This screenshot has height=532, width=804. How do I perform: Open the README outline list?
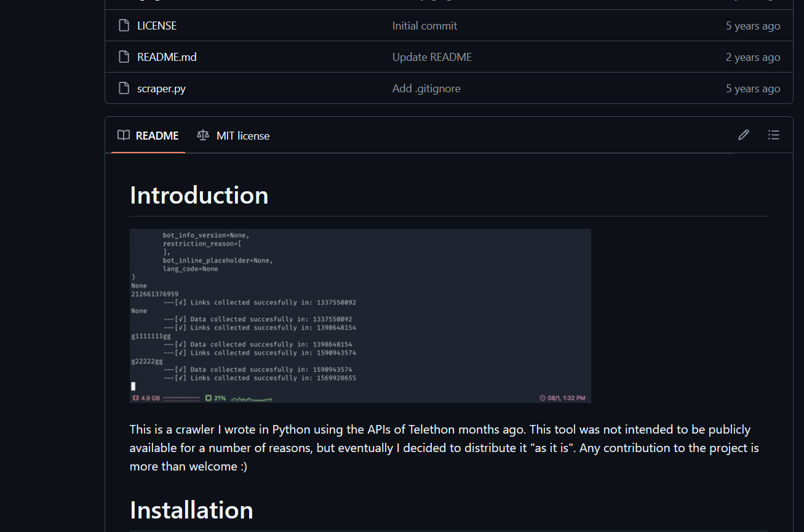pyautogui.click(x=774, y=135)
